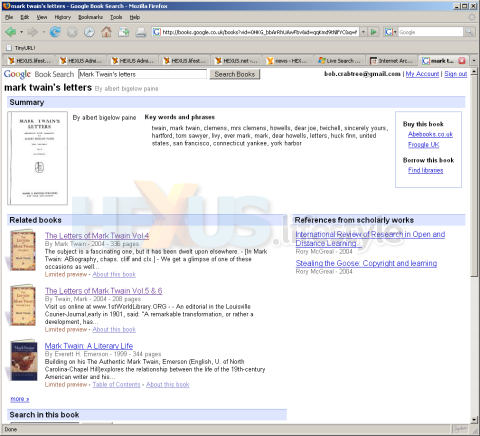Click the Find libraries link
This screenshot has width=480, height=436.
click(x=426, y=170)
